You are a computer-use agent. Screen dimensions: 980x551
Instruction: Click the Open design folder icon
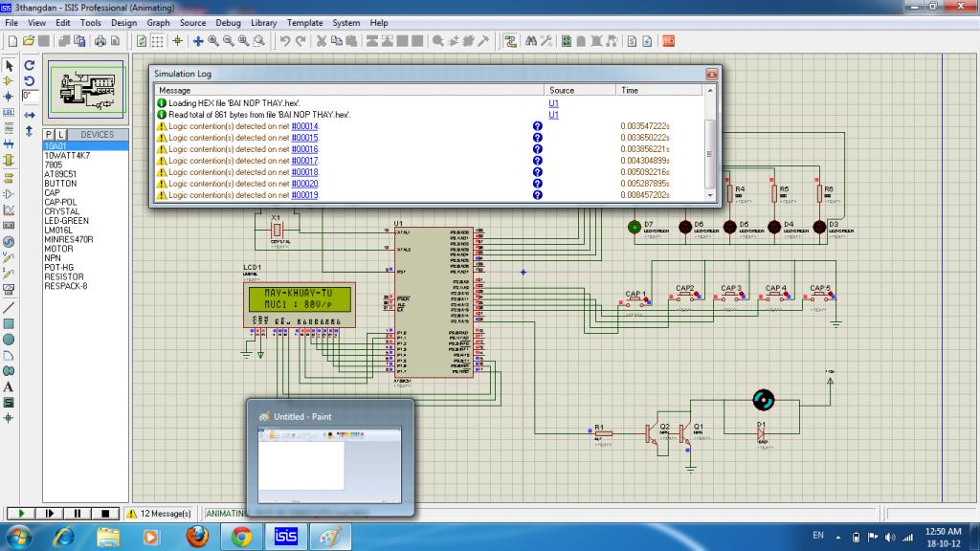pos(29,41)
